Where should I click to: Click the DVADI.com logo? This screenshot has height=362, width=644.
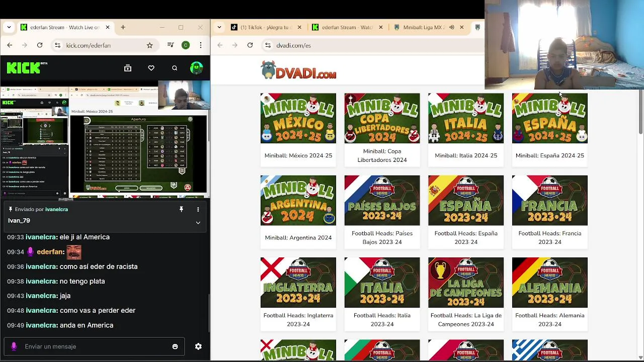tap(298, 70)
